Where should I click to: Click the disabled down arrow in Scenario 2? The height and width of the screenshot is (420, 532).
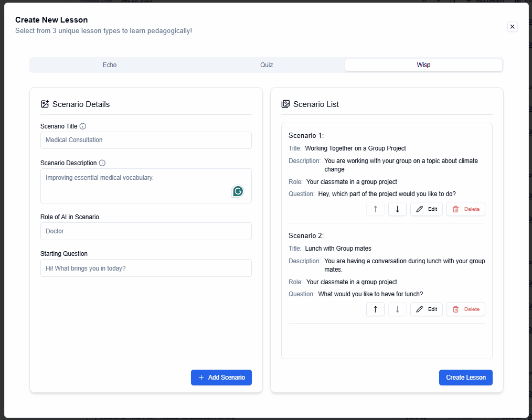click(397, 309)
